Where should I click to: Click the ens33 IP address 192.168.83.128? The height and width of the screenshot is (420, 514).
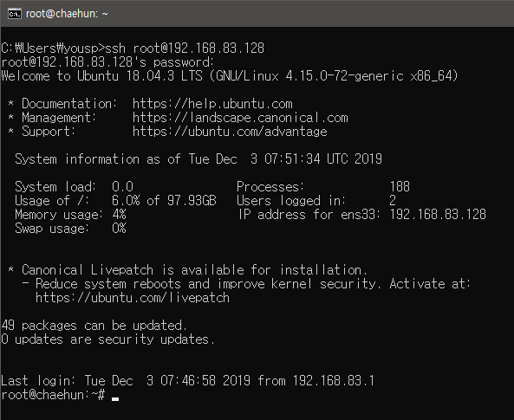438,215
